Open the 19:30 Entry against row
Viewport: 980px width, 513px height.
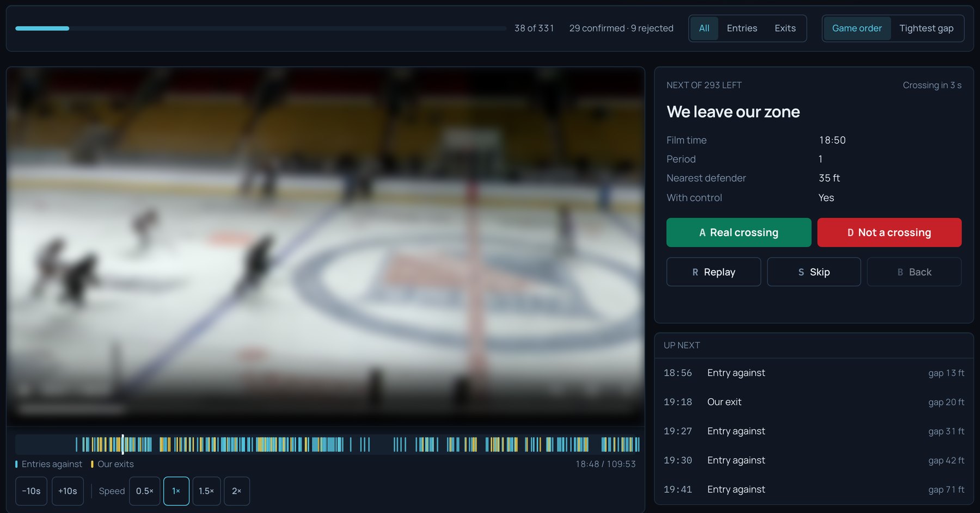tap(814, 460)
